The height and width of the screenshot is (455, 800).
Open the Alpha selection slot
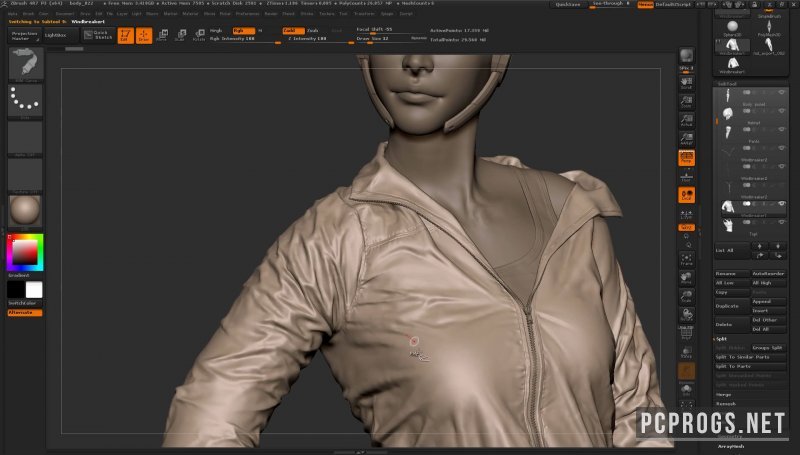(26, 138)
